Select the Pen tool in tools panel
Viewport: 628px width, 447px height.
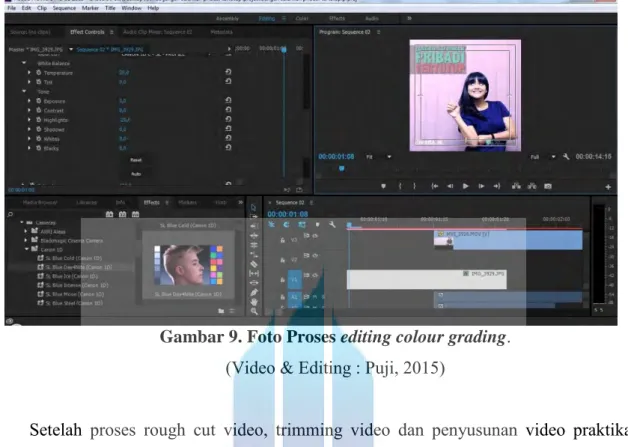pyautogui.click(x=254, y=292)
